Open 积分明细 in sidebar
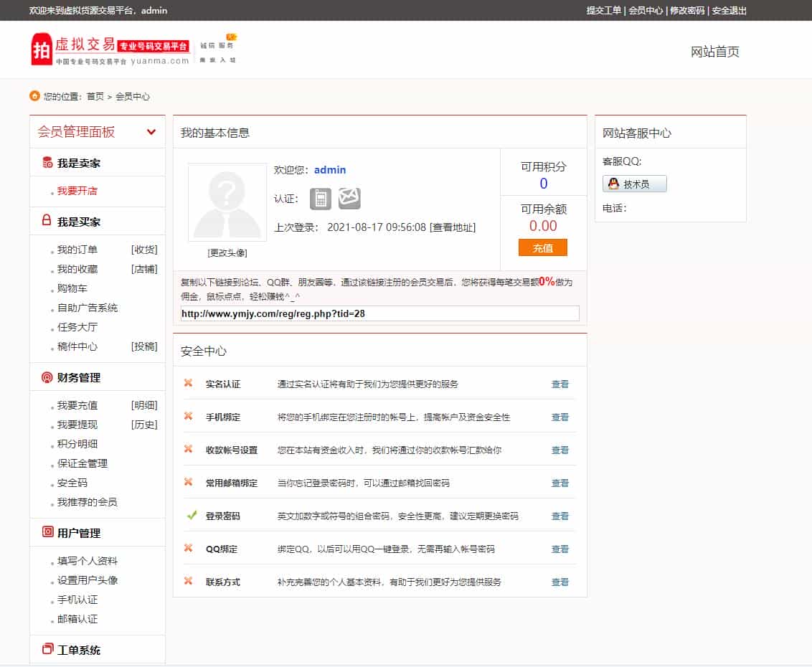The height and width of the screenshot is (667, 812). [77, 444]
